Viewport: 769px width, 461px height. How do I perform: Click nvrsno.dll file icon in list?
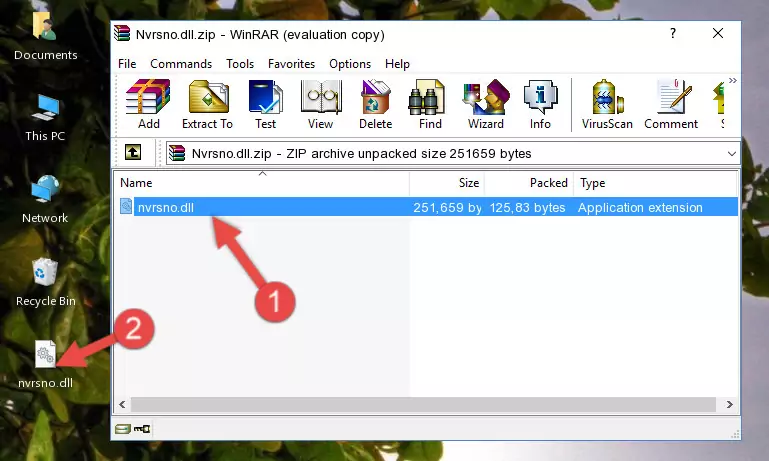click(x=126, y=206)
